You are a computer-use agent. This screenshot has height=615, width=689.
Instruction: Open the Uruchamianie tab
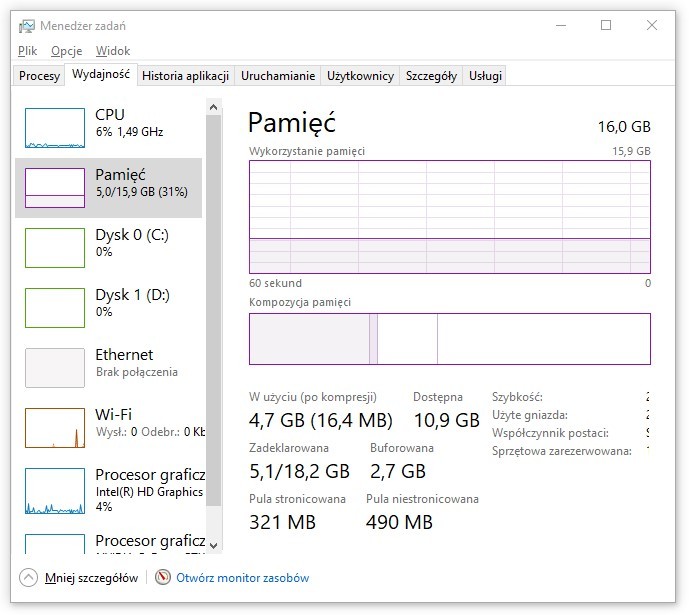point(278,76)
